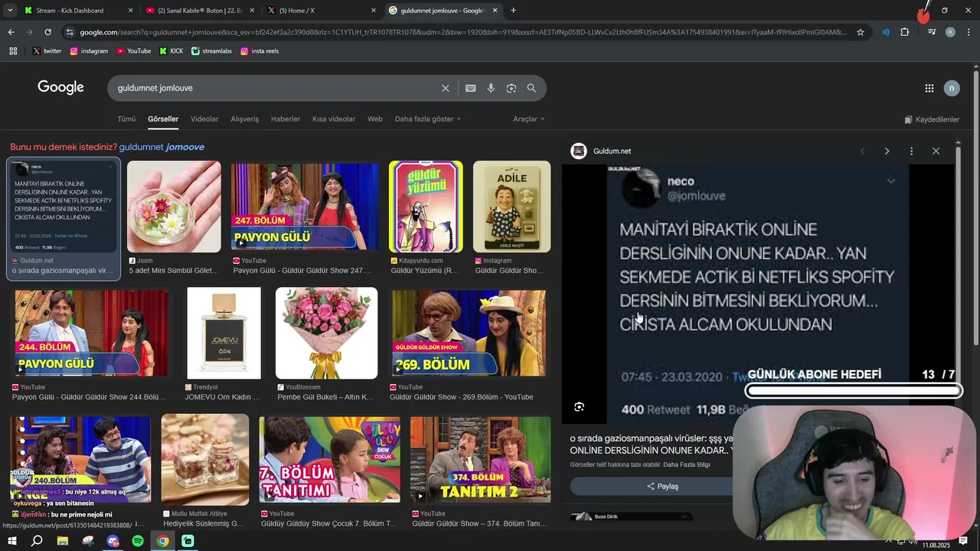Open the Chrome extensions puzzle icon
Screen dimensions: 980x551
click(x=905, y=32)
